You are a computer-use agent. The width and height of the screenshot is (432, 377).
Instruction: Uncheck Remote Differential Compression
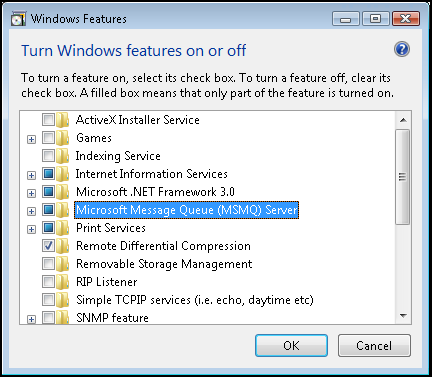(x=48, y=246)
